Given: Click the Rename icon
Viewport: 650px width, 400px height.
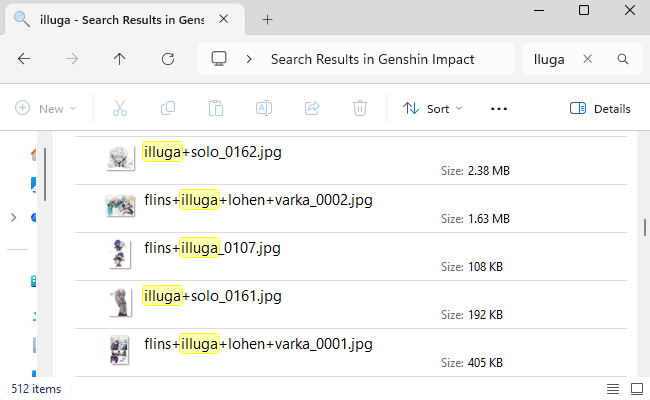Looking at the screenshot, I should tap(264, 108).
